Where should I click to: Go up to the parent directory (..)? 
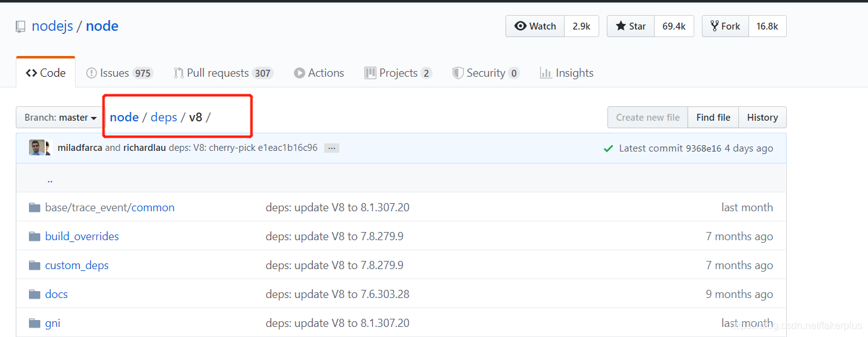click(50, 179)
